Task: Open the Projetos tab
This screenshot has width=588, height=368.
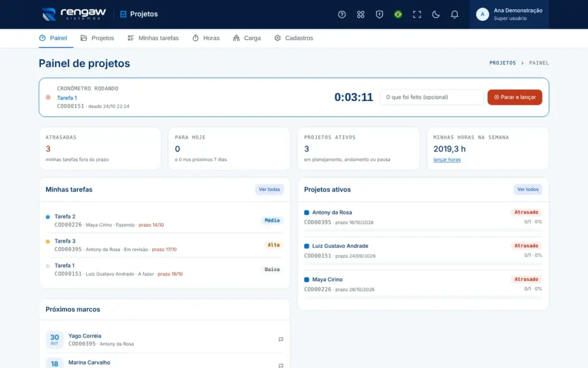Action: coord(97,38)
